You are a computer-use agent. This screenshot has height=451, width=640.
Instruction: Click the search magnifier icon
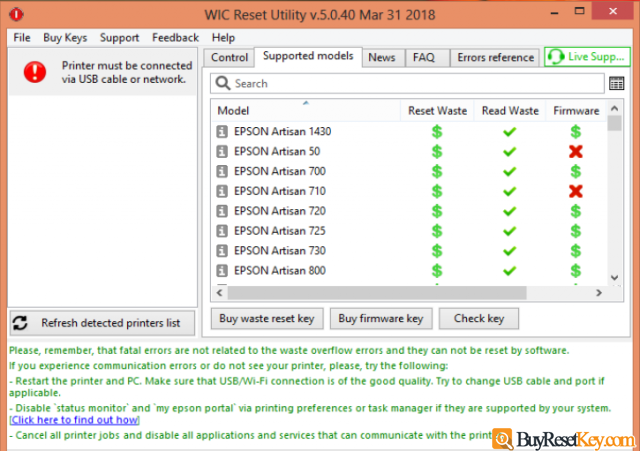click(223, 83)
